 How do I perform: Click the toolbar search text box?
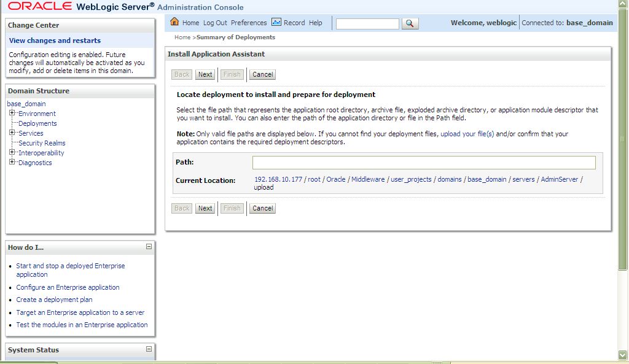coord(367,24)
